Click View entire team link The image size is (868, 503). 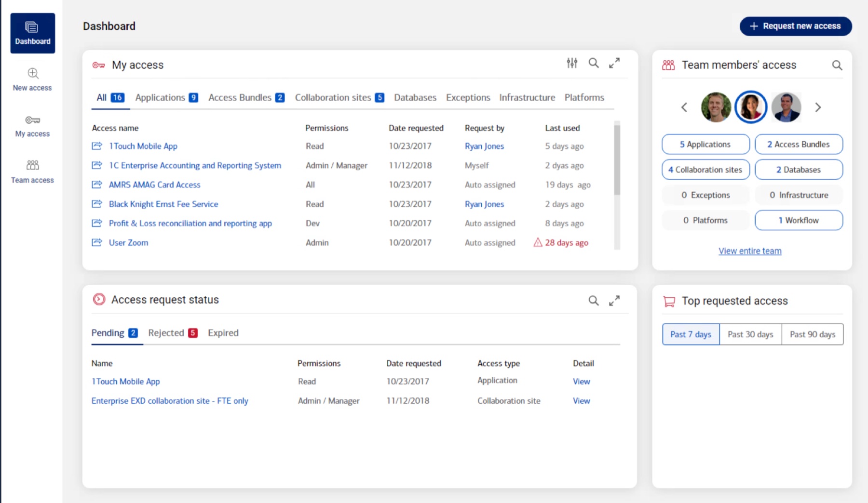(750, 251)
